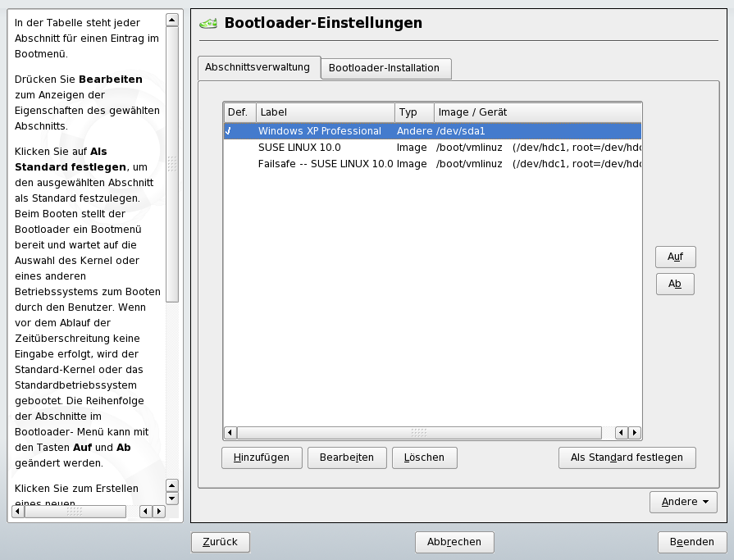Move selected entry up with Auf
Image resolution: width=734 pixels, height=560 pixels.
[675, 257]
